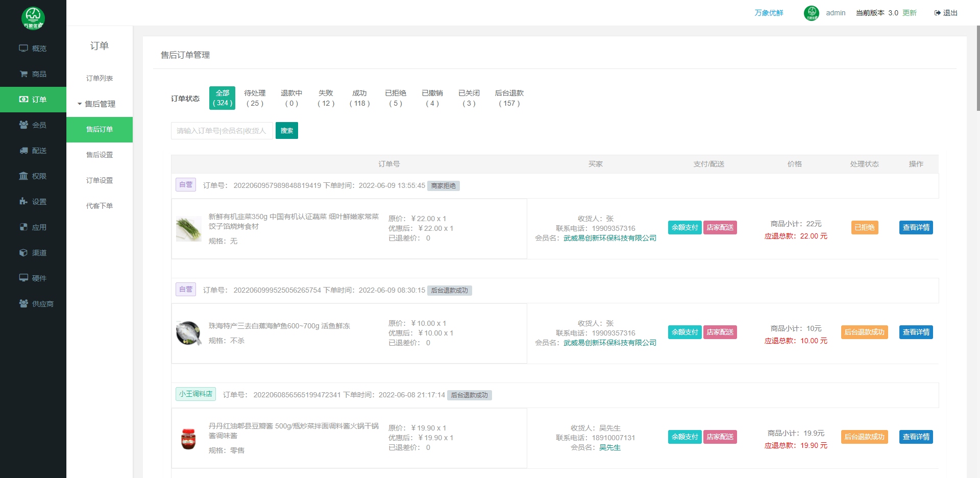Open 配送 via the delivery truck icon
This screenshot has height=478, width=980.
(23, 151)
